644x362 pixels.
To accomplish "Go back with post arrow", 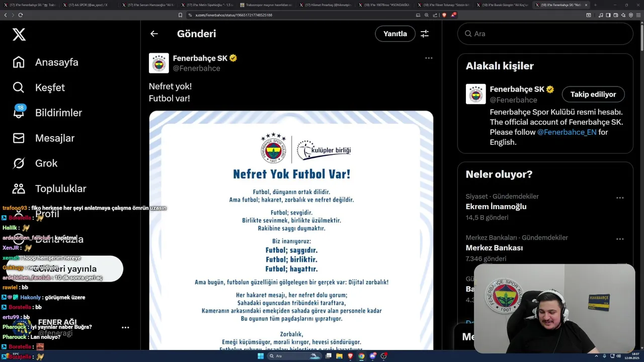I will tap(154, 34).
